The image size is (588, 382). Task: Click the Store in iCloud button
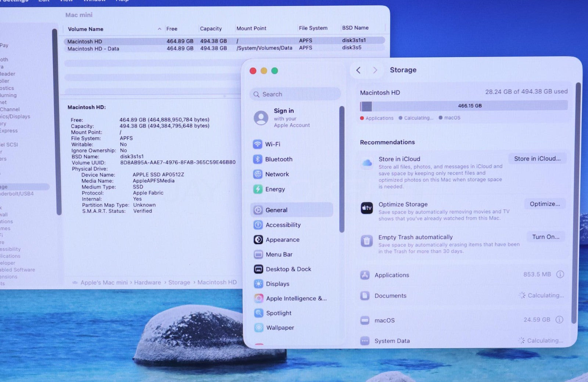tap(537, 159)
